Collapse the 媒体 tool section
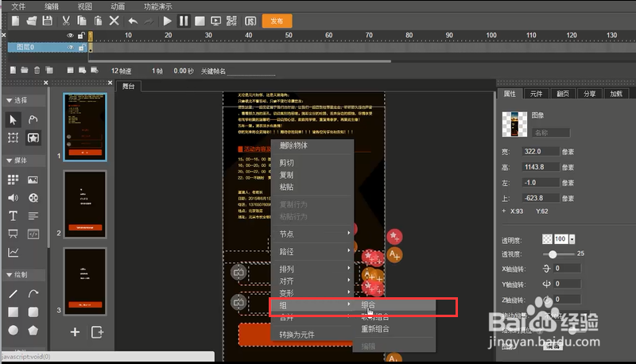The width and height of the screenshot is (636, 364). pyautogui.click(x=9, y=161)
